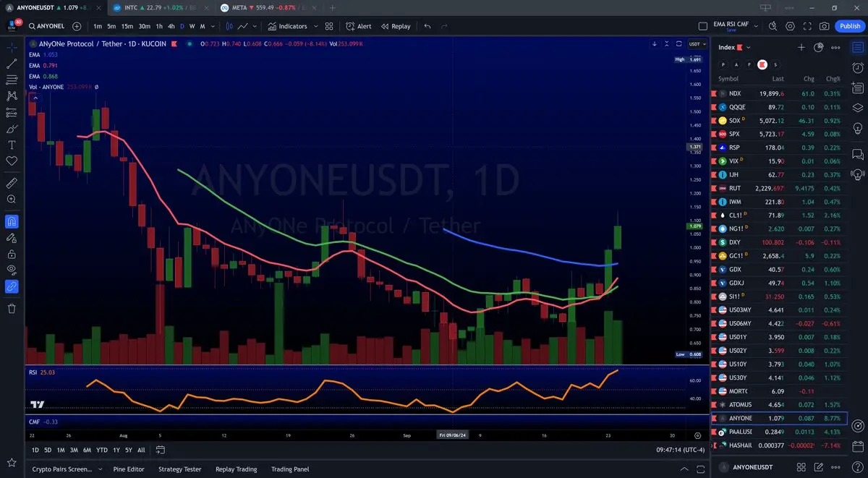Image resolution: width=868 pixels, height=478 pixels.
Task: Toggle lock all drawings
Action: pos(12,255)
